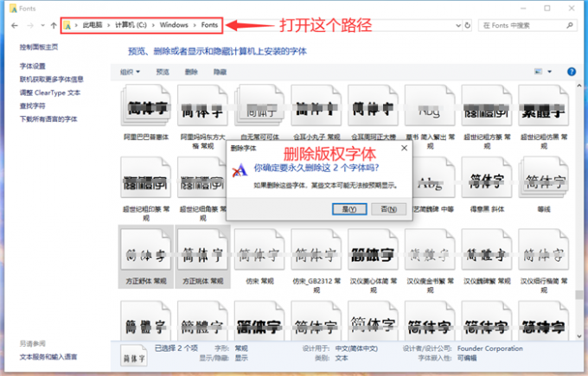The image size is (588, 376).
Task: Focus the 在 Fonts 中搜索 box
Action: pyautogui.click(x=527, y=25)
